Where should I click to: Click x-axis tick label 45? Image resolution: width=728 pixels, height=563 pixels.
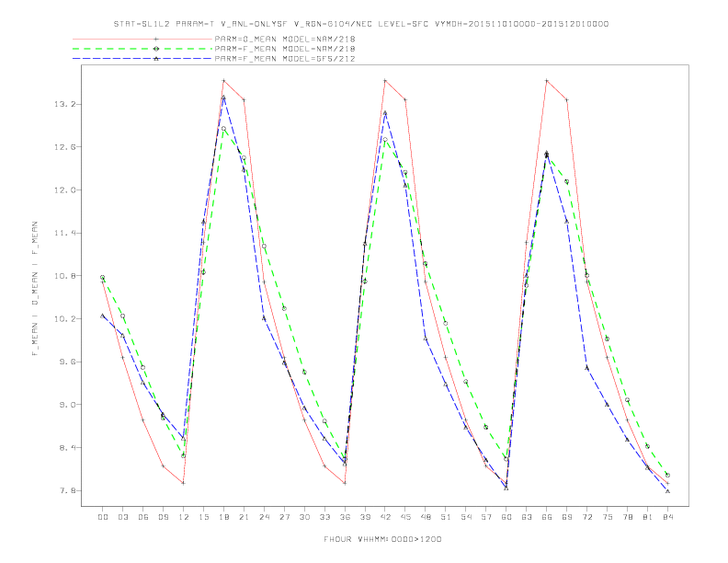[405, 517]
